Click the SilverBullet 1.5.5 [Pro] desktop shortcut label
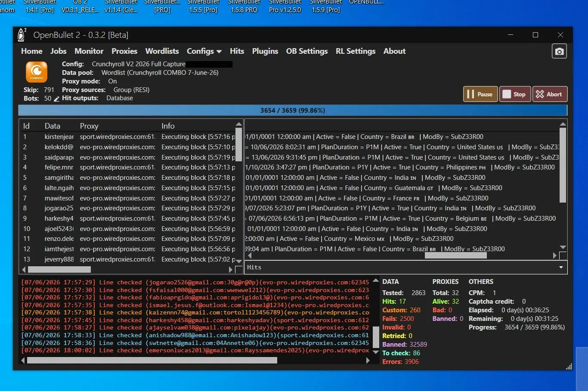 click(x=203, y=6)
